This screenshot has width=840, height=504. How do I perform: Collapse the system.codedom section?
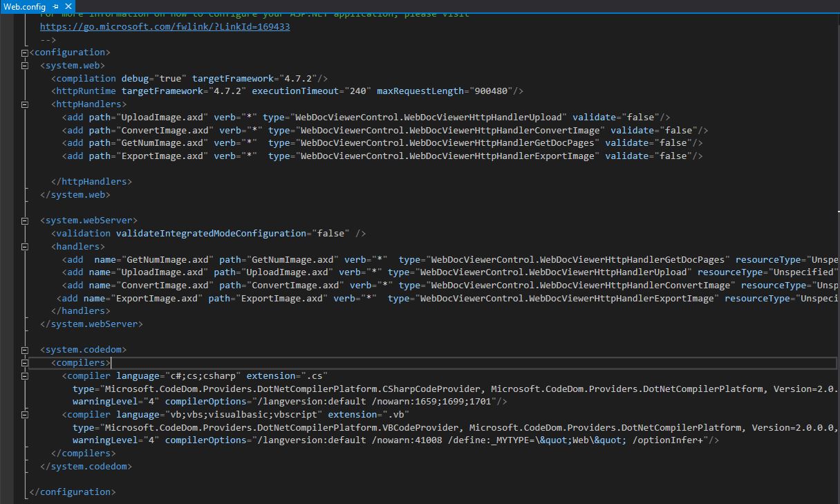coord(25,350)
